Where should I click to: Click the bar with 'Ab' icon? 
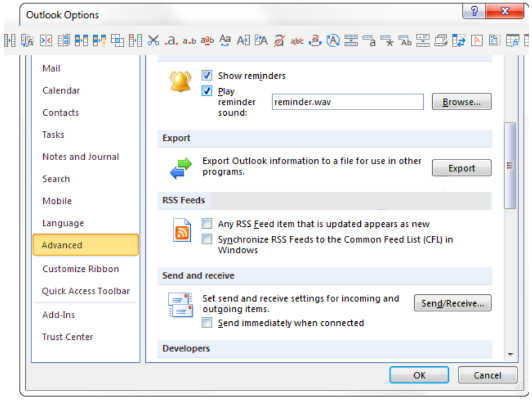[405, 40]
